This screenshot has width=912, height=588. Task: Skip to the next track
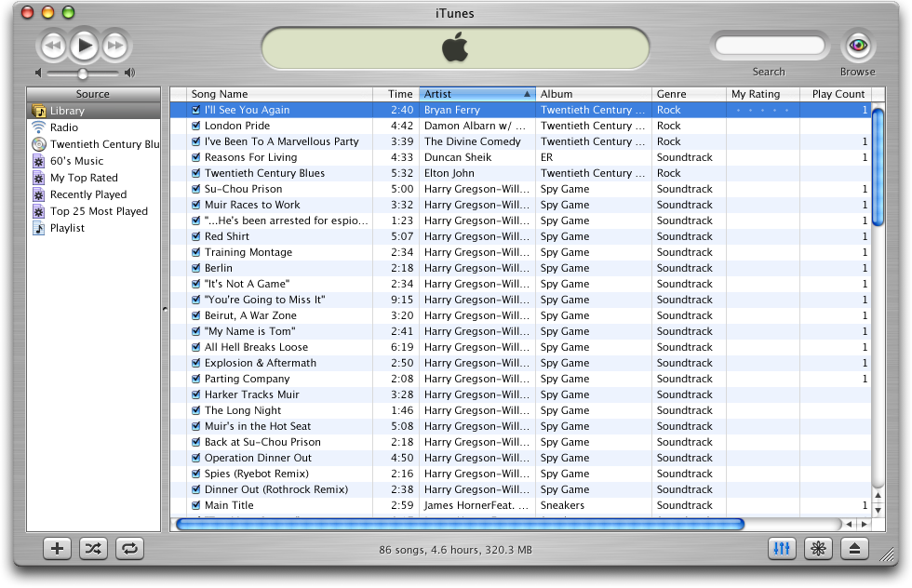coord(114,43)
